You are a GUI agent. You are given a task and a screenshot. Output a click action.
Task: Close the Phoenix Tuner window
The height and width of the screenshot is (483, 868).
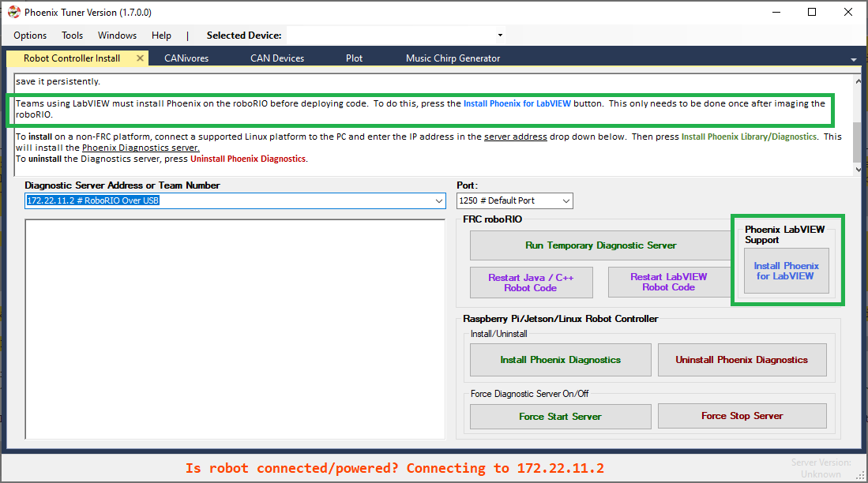tap(848, 12)
